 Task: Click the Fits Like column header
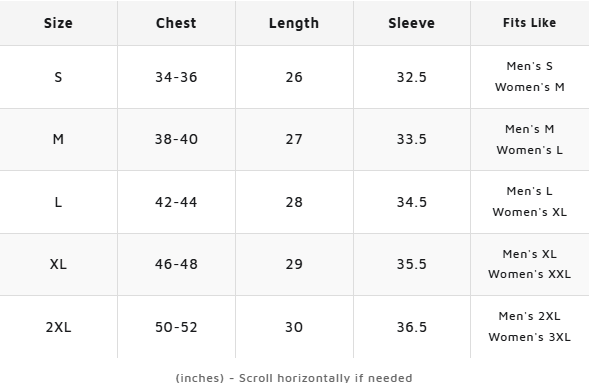pos(530,23)
